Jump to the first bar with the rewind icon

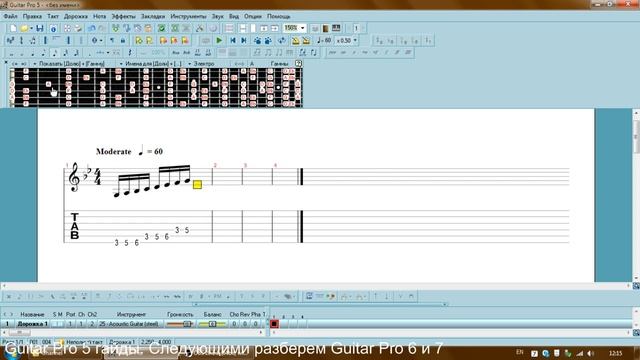233,40
